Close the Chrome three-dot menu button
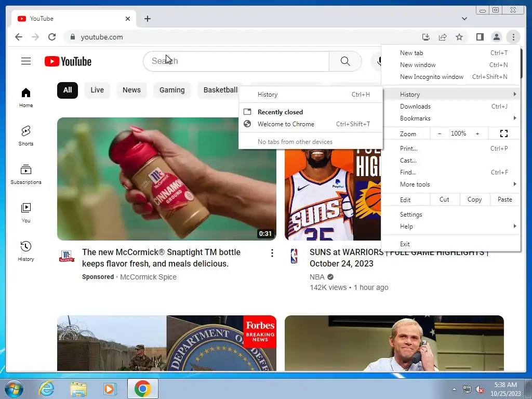The width and height of the screenshot is (532, 399). coord(513,37)
